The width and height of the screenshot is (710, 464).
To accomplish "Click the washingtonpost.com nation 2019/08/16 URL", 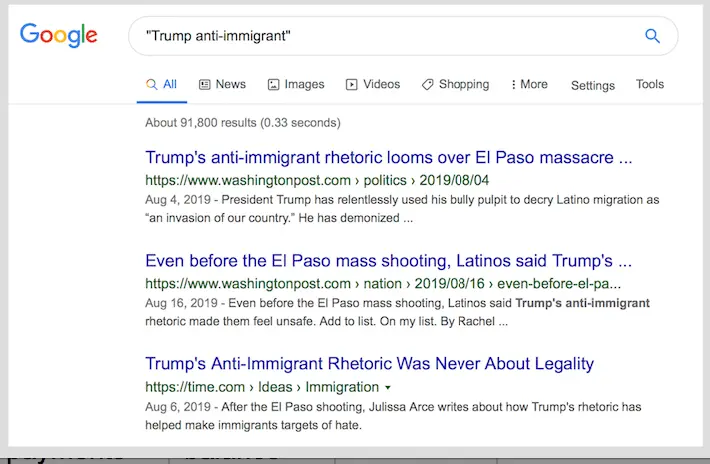I will click(383, 283).
